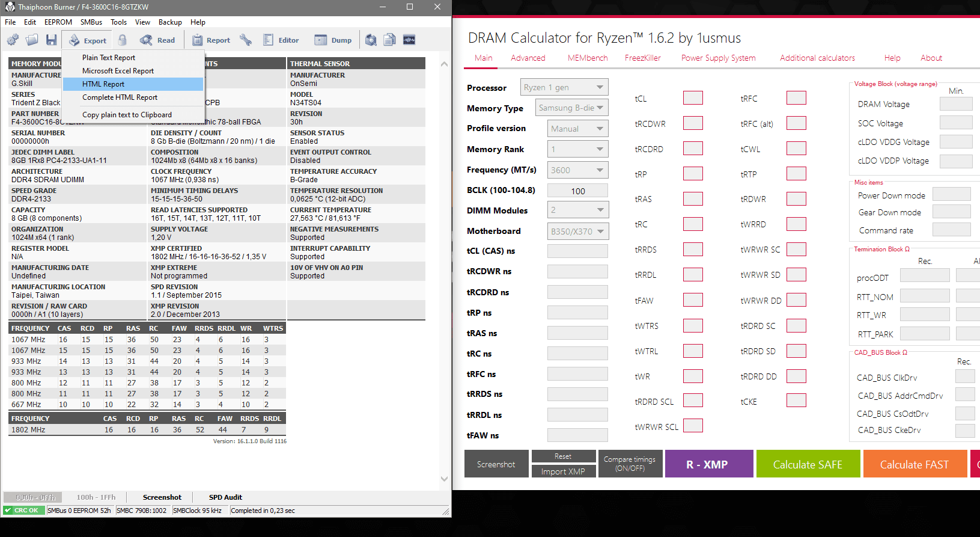Select Copy plain text to Clipboard
This screenshot has width=980, height=537.
click(x=133, y=115)
